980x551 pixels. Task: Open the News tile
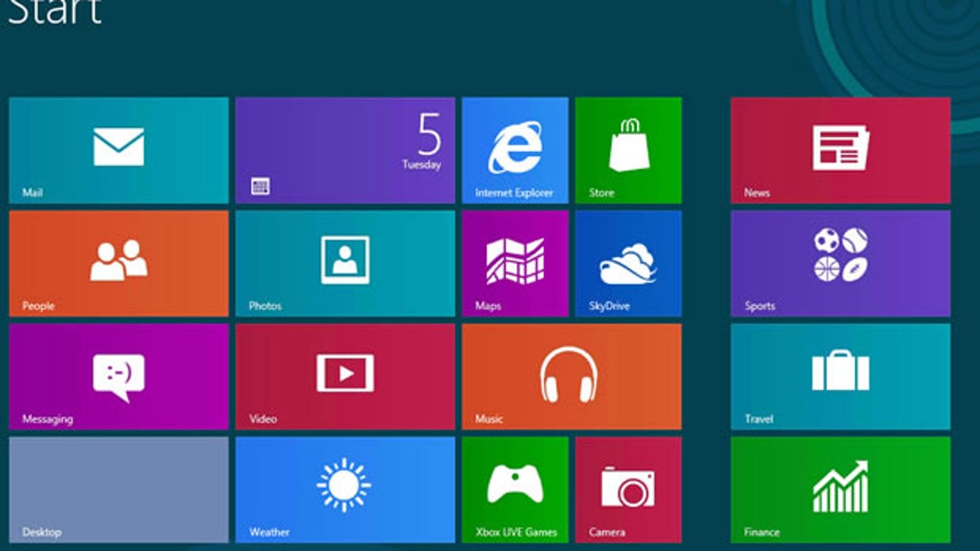coord(840,150)
